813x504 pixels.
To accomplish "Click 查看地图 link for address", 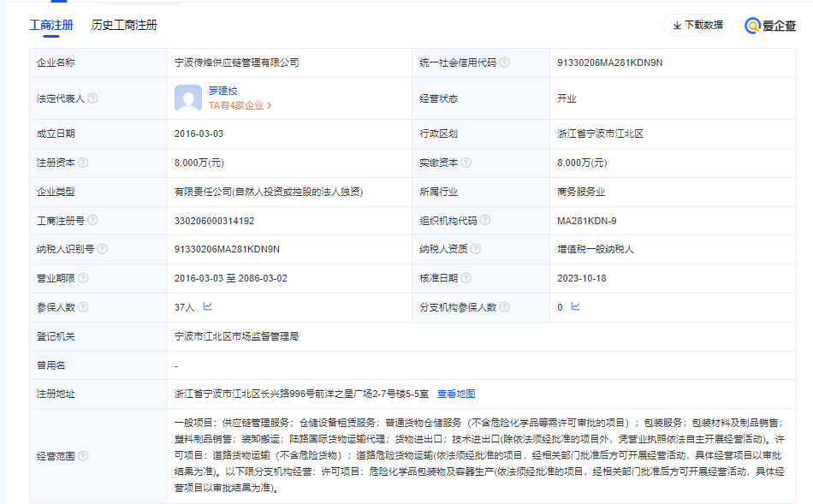I will click(456, 394).
